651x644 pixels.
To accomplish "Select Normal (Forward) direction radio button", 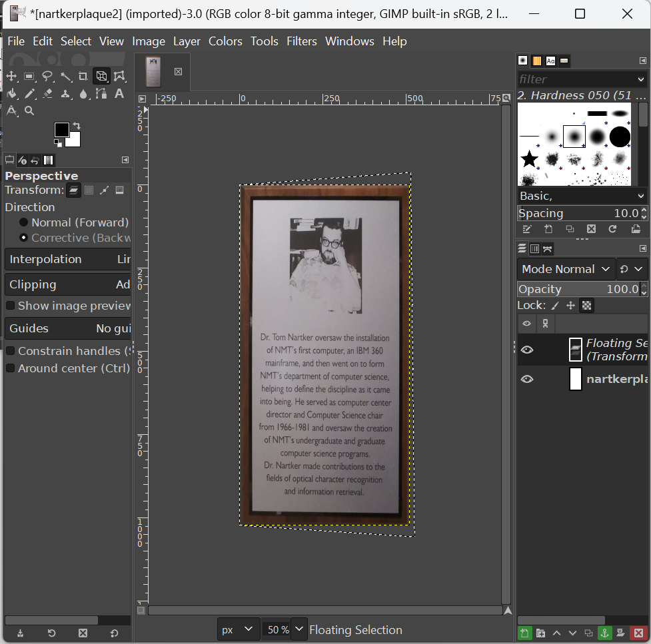I will tap(24, 222).
